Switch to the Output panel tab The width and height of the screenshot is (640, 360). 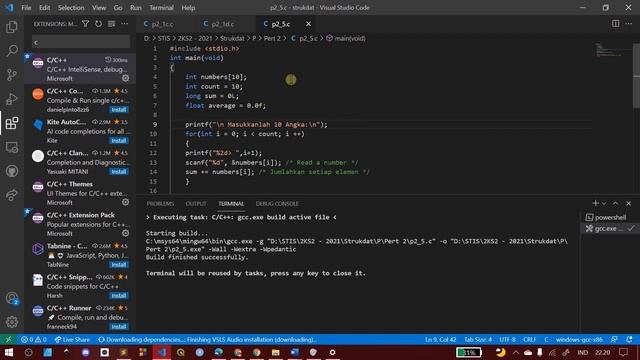(x=196, y=203)
